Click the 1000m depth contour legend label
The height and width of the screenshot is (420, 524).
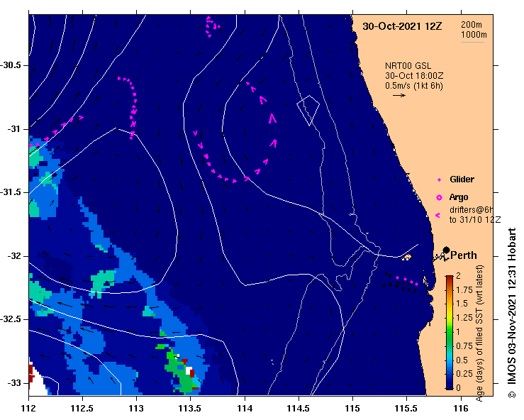(x=474, y=35)
